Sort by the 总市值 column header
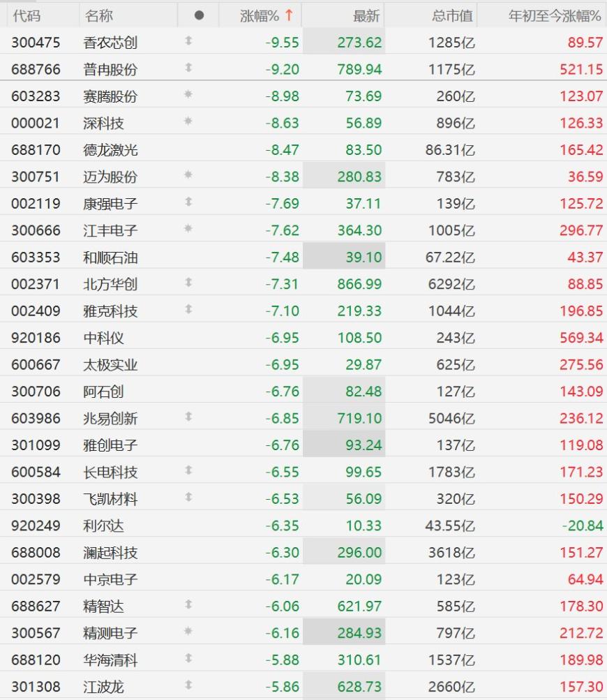Screen dimensions: 607x700 (x=452, y=16)
